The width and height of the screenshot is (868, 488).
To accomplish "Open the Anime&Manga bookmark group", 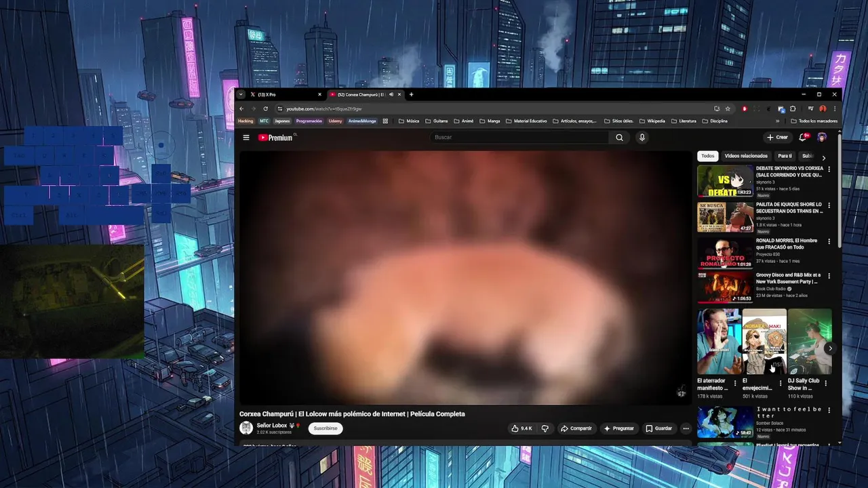I will (362, 121).
